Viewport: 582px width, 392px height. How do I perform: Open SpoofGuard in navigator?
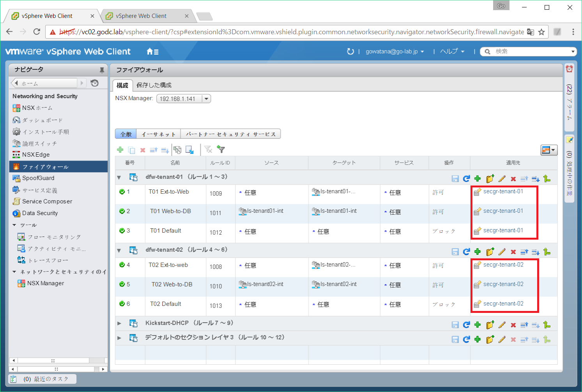[x=38, y=178]
